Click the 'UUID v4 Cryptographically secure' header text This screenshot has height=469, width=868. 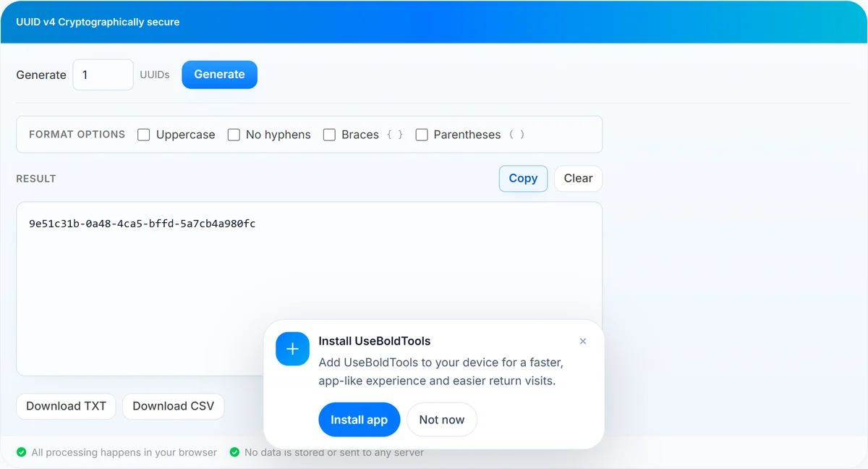pyautogui.click(x=98, y=22)
